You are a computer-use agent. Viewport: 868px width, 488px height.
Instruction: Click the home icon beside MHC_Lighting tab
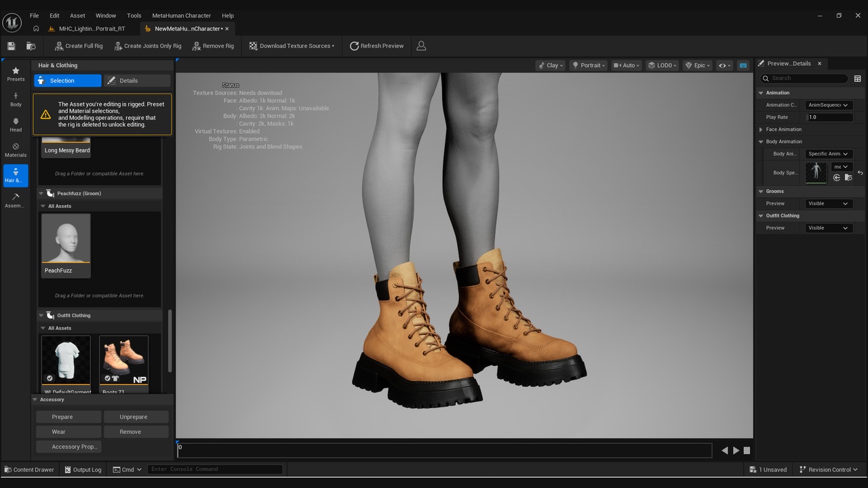click(36, 28)
